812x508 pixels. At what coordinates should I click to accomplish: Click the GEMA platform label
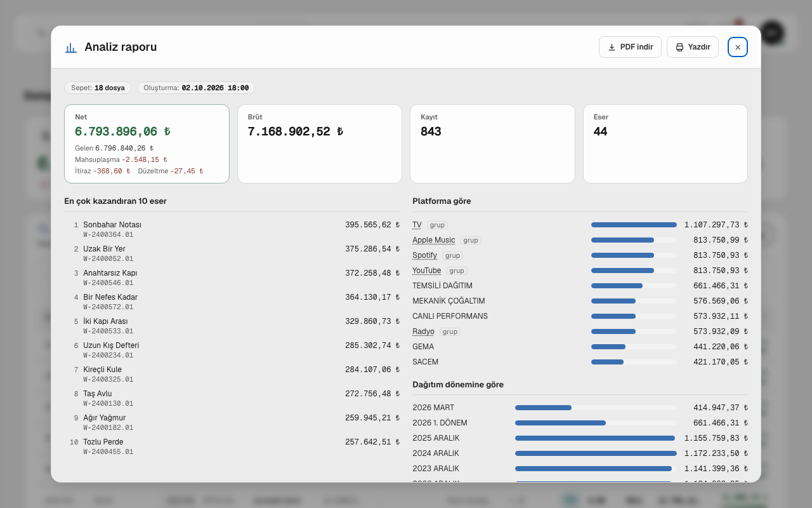(x=423, y=347)
